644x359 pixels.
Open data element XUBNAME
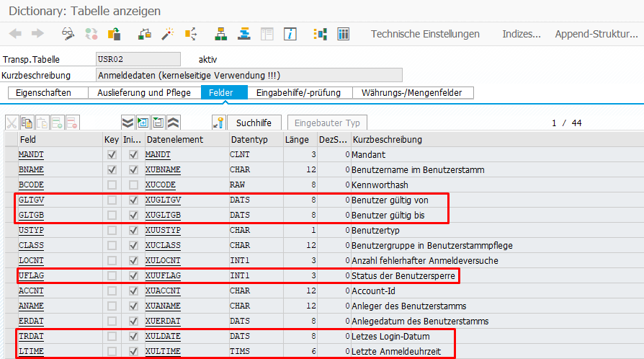[163, 170]
